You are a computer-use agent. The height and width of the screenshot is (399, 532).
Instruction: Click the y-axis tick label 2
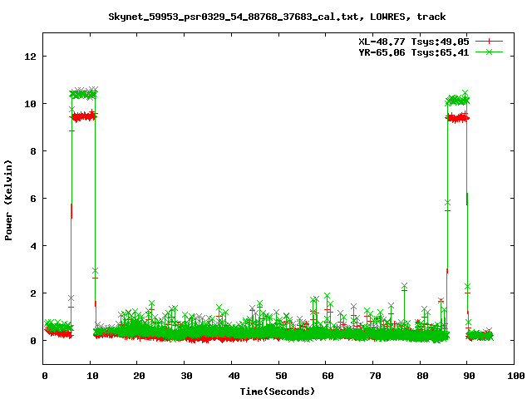point(33,293)
